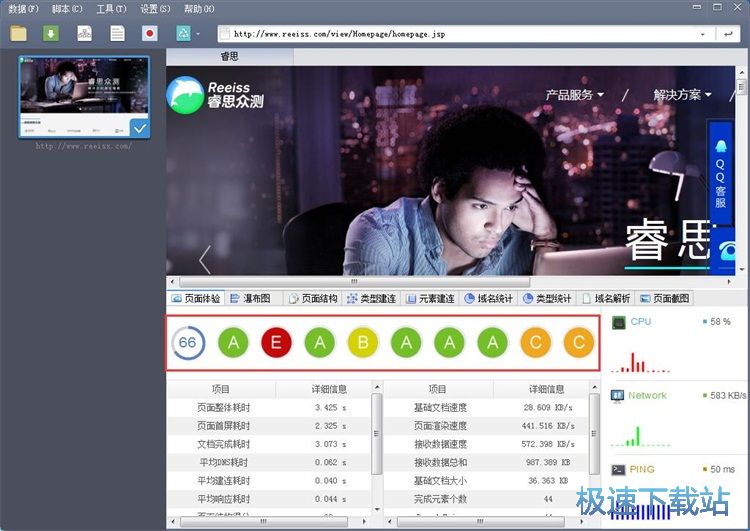Click the QQ客服 side button
Viewport: 750px width, 531px height.
tap(720, 173)
